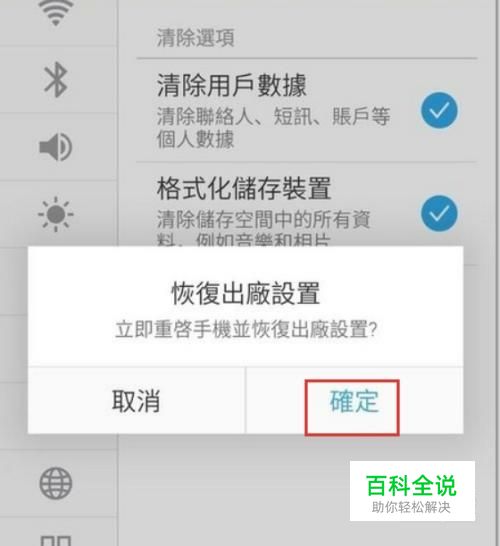Select the bottom grid icon in sidebar
This screenshot has width=500, height=546.
[x=56, y=540]
